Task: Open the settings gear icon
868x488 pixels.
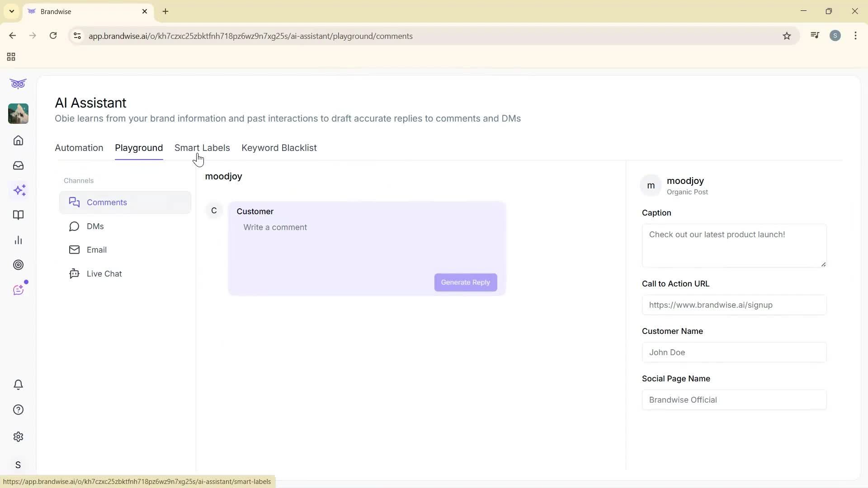Action: click(18, 436)
